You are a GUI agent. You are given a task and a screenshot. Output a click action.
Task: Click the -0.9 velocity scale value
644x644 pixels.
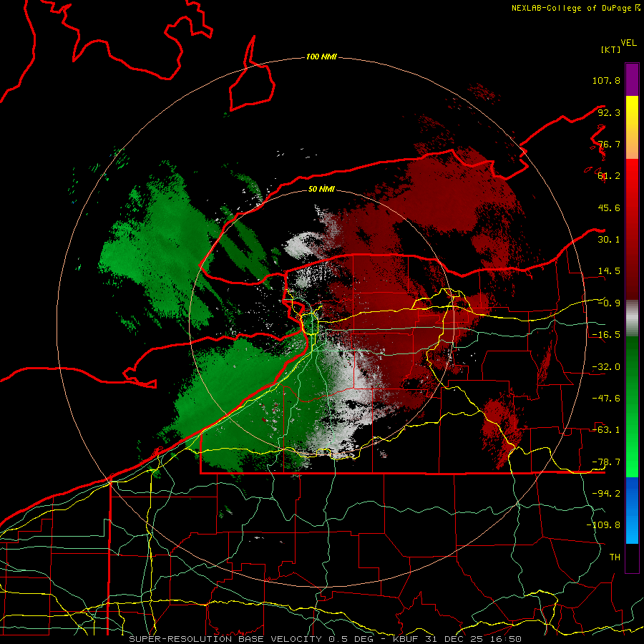click(x=609, y=303)
